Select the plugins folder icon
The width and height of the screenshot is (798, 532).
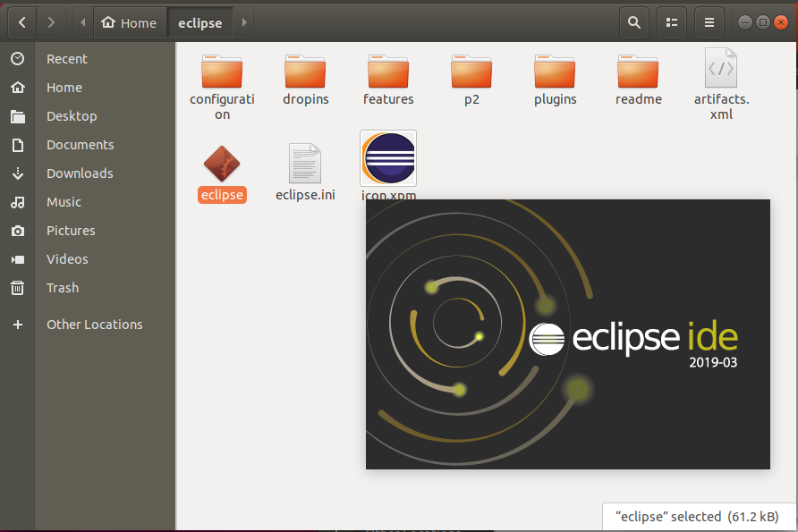point(555,72)
